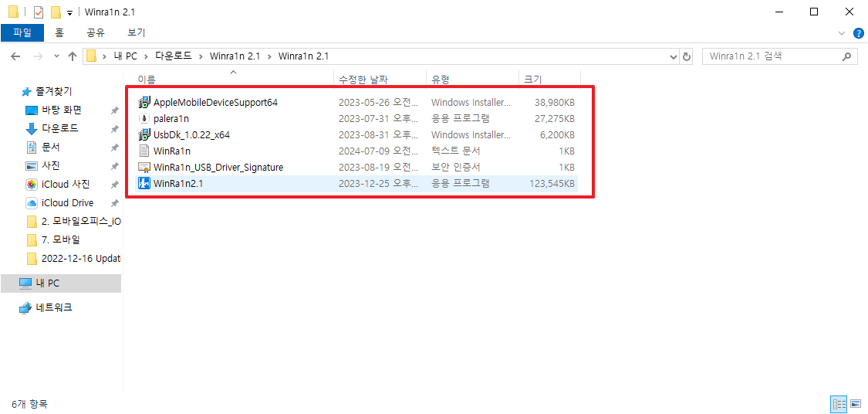Go up one folder level arrow
This screenshot has height=414, width=868.
72,56
